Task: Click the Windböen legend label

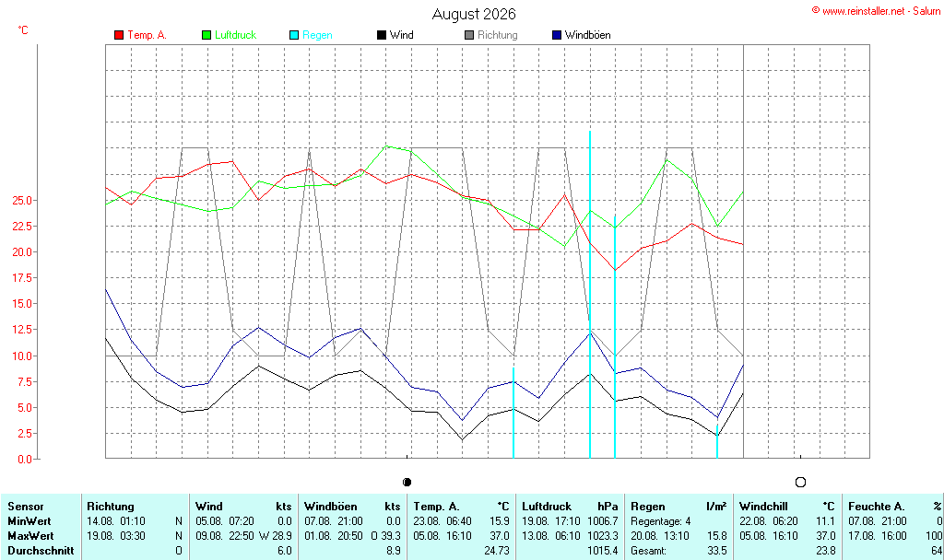Action: point(587,35)
